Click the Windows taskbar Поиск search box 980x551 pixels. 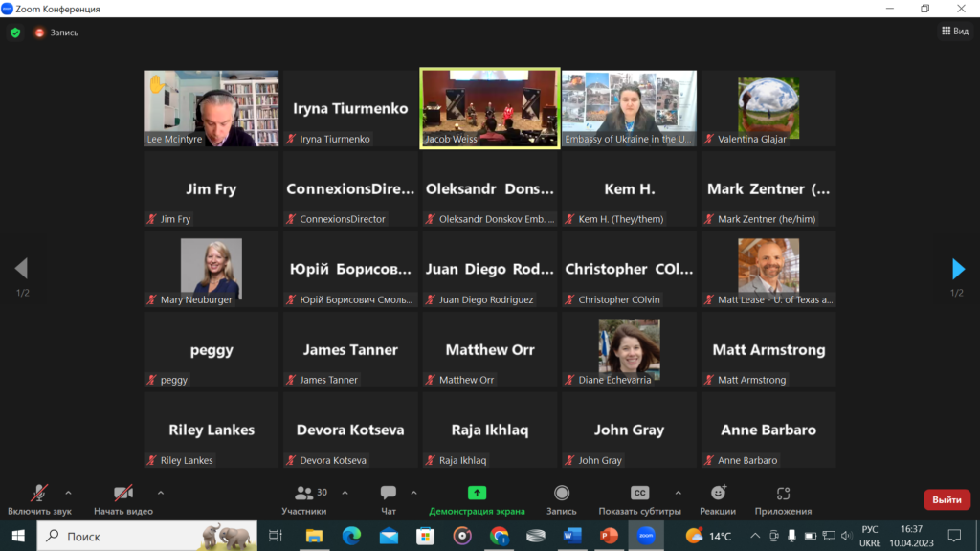click(x=148, y=536)
